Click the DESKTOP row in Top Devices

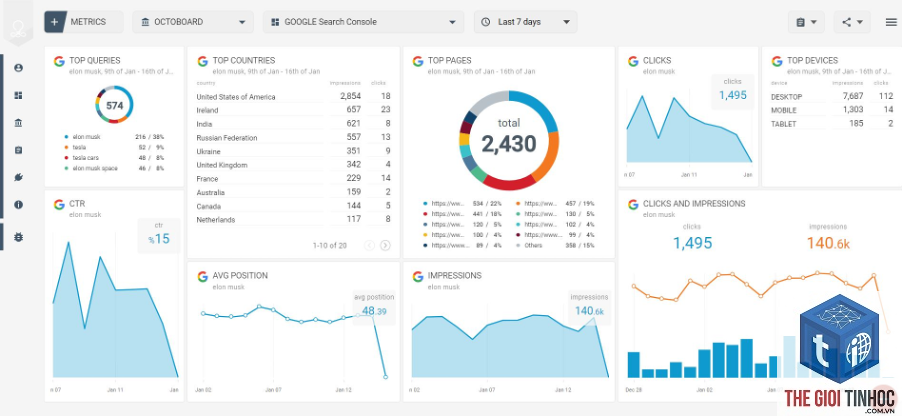832,96
